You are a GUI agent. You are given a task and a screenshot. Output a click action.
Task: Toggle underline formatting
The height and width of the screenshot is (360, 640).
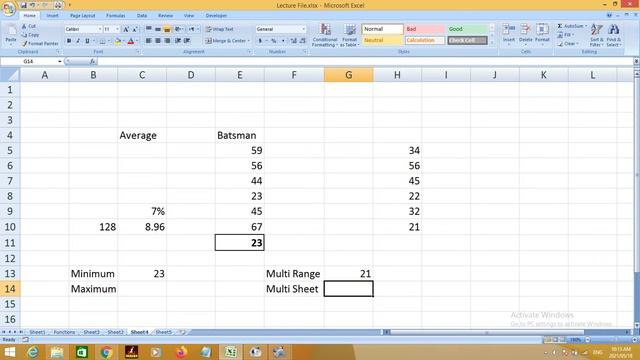coord(87,41)
